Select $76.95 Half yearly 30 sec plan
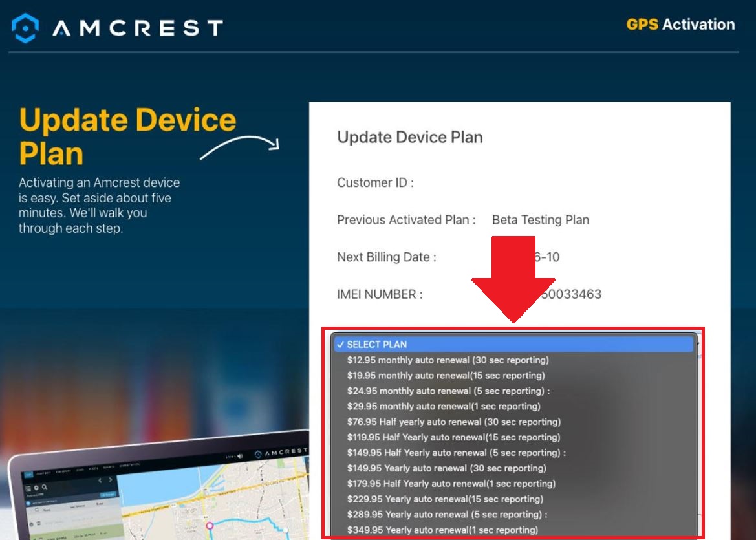Screen dimensions: 756x540 (x=513, y=422)
